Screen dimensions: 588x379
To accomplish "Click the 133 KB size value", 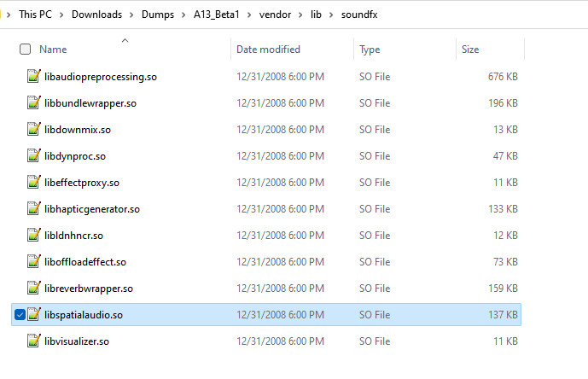I will [503, 208].
